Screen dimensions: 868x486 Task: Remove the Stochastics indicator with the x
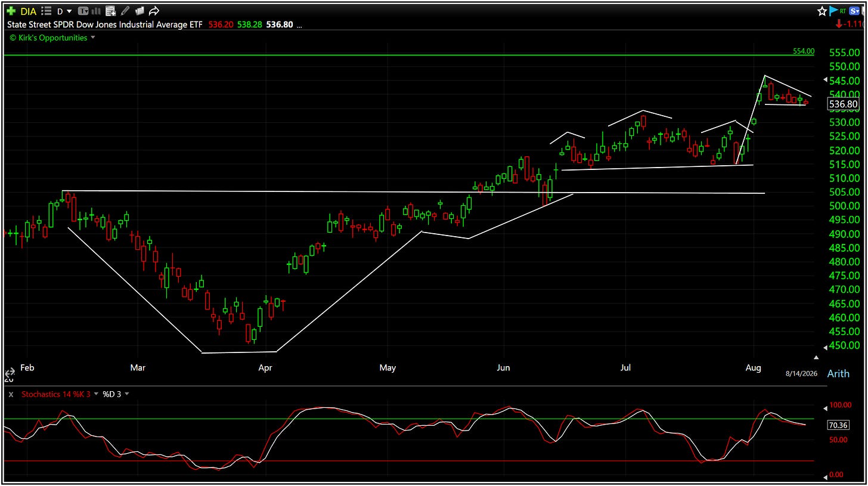point(11,394)
